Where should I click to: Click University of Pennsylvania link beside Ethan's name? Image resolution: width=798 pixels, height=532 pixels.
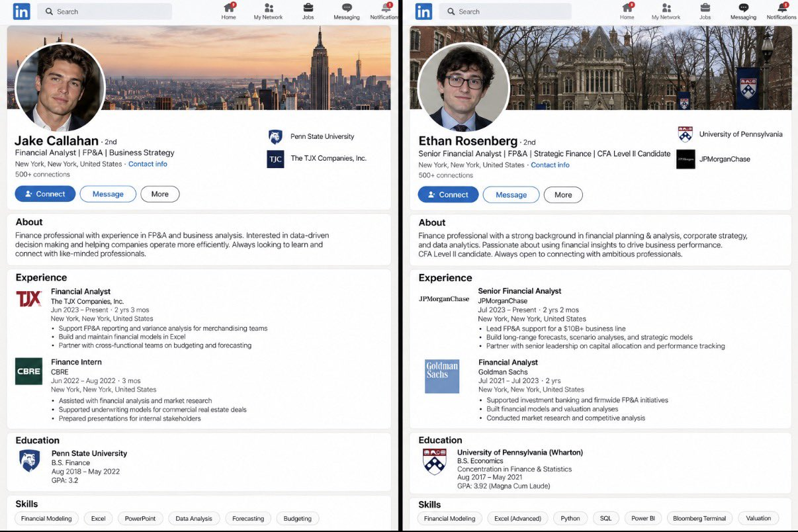(x=740, y=134)
